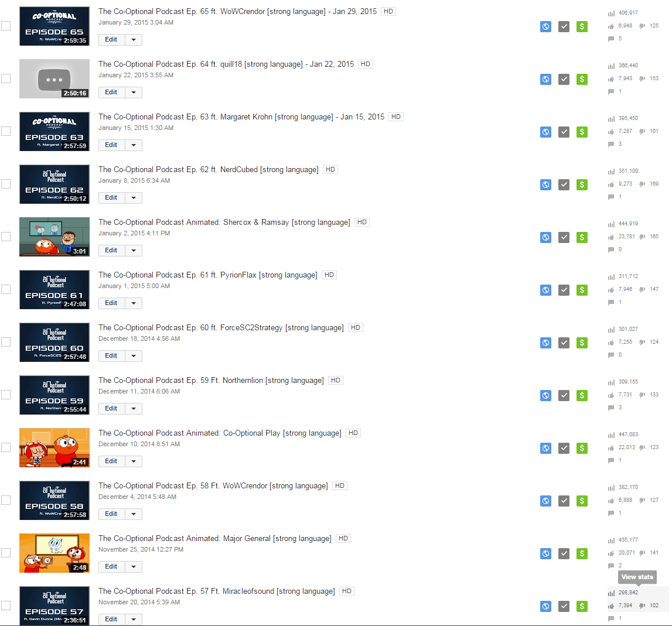Click the comments icon for Co-Optional Play animated

[x=611, y=461]
